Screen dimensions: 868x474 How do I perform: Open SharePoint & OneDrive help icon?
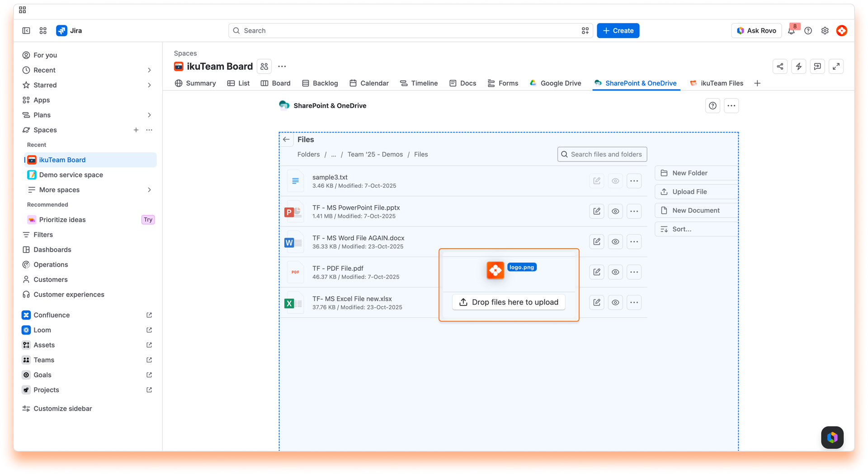tap(712, 106)
